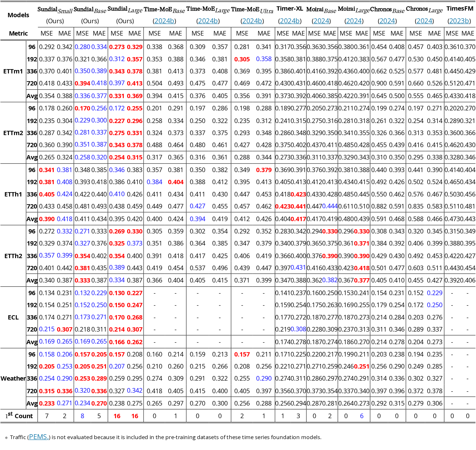476x450 pixels.
Task: Select the red 0.379 under Time-MoE Ultra
Action: (x=264, y=170)
